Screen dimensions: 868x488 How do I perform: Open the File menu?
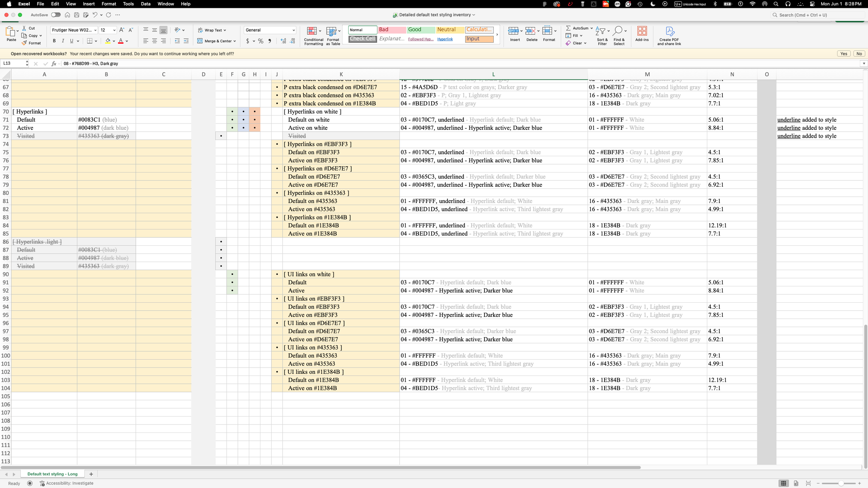pos(40,4)
